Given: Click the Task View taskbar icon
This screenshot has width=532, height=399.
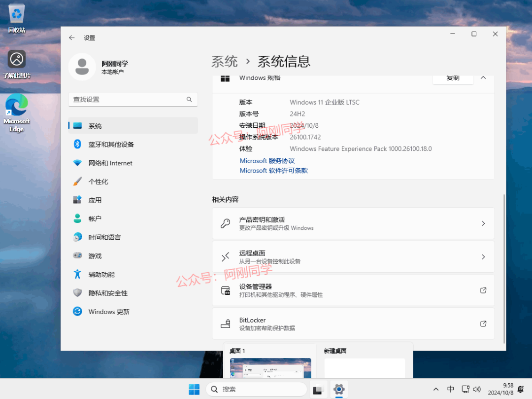Looking at the screenshot, I should coord(318,389).
